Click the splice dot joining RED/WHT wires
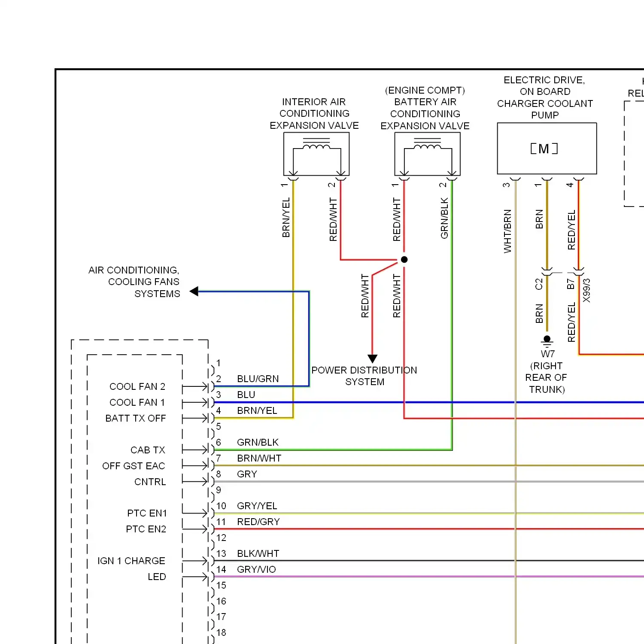Screen dimensions: 644x644 click(404, 260)
